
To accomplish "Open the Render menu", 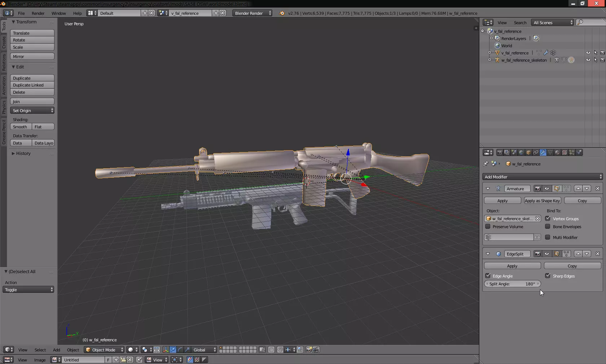I will tap(38, 13).
